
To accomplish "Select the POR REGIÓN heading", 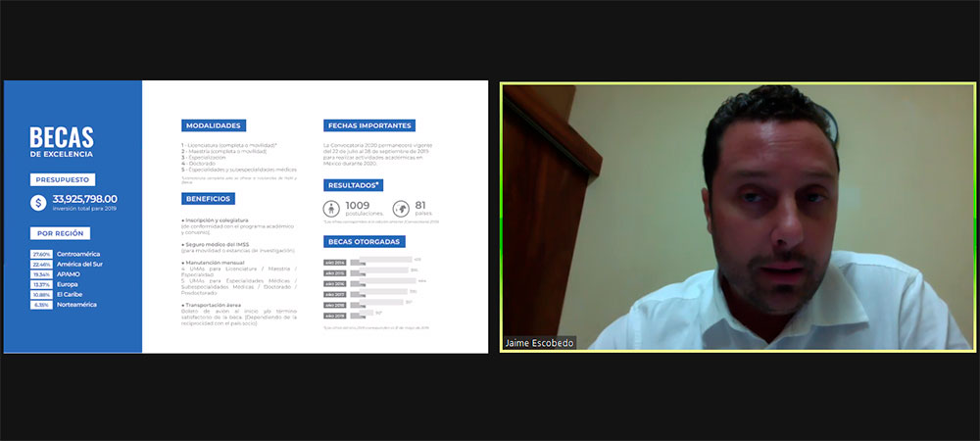I will point(60,233).
